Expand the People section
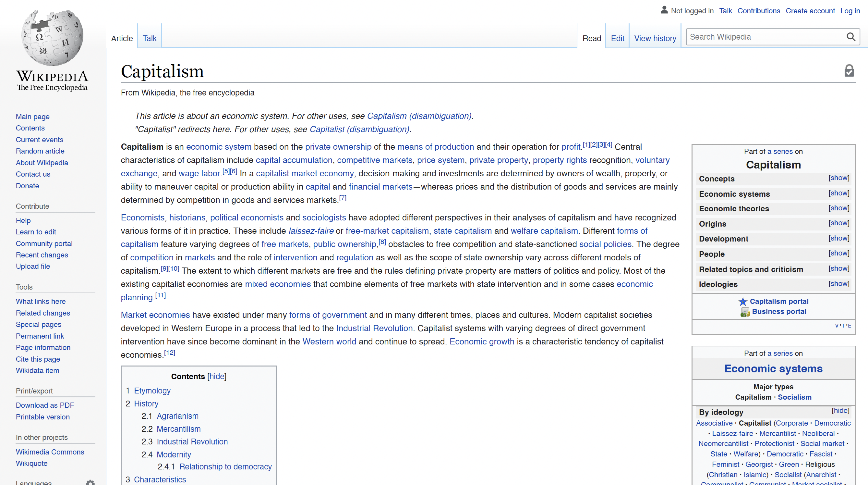 (x=839, y=253)
